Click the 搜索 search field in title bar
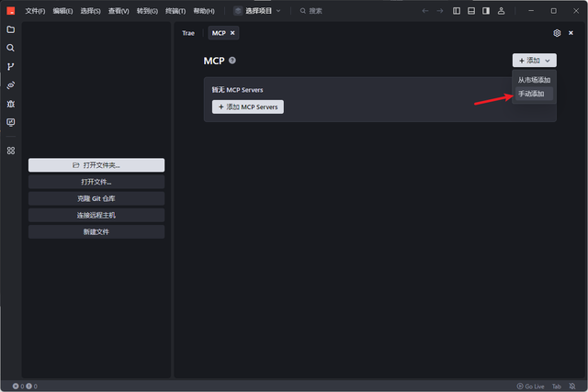 [311, 11]
